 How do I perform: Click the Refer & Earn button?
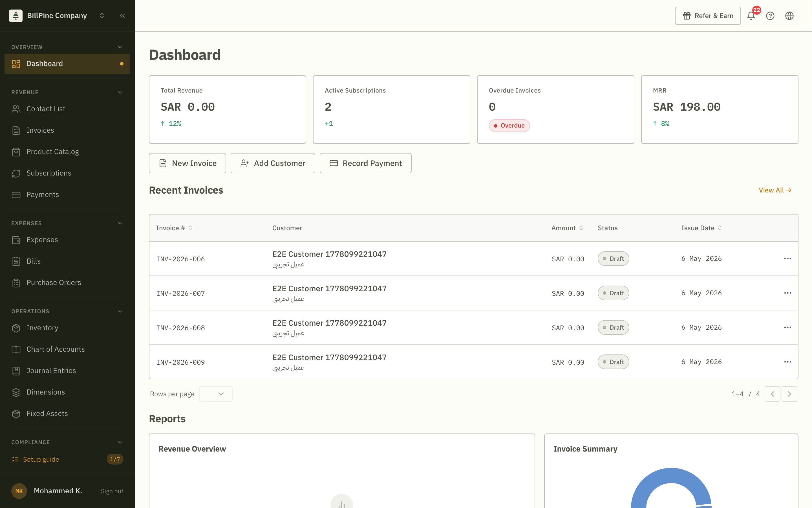(x=708, y=16)
